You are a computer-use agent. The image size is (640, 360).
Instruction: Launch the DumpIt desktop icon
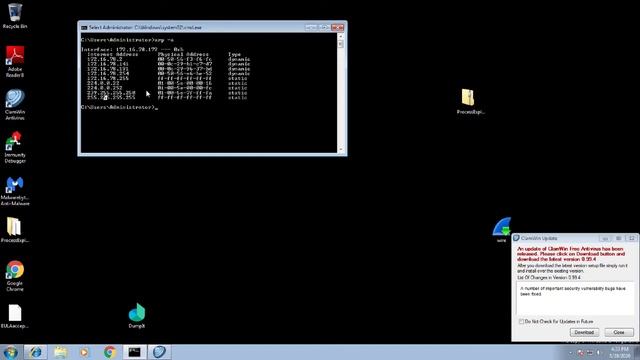tap(137, 316)
